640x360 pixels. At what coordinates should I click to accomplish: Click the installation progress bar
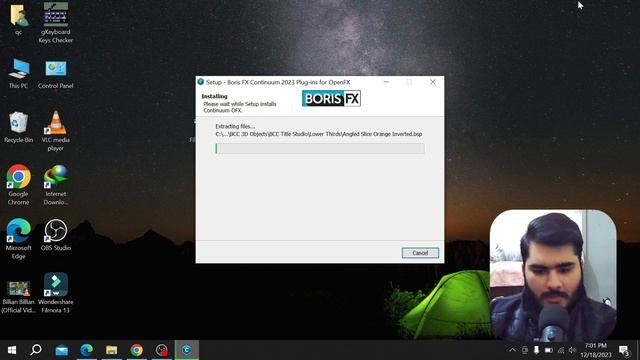320,149
